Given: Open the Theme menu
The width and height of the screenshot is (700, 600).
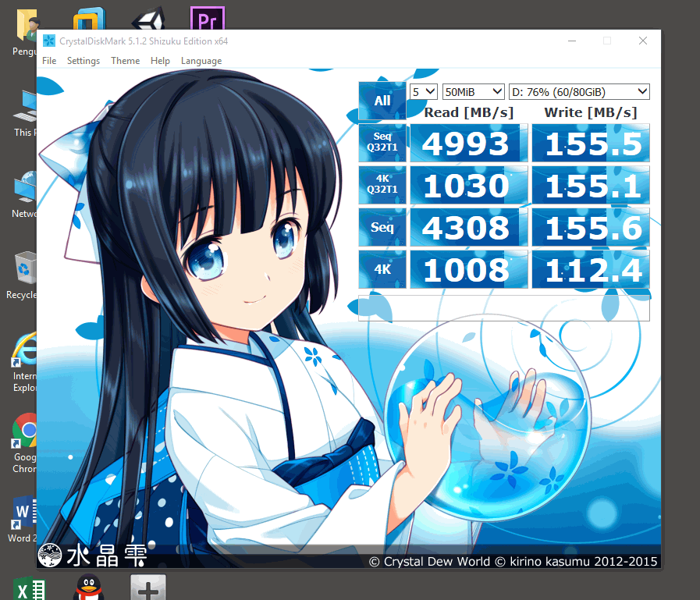Looking at the screenshot, I should click(x=126, y=61).
